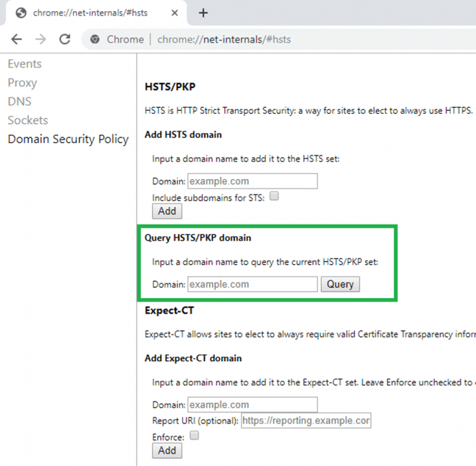Go to DNS in the sidebar

(19, 101)
